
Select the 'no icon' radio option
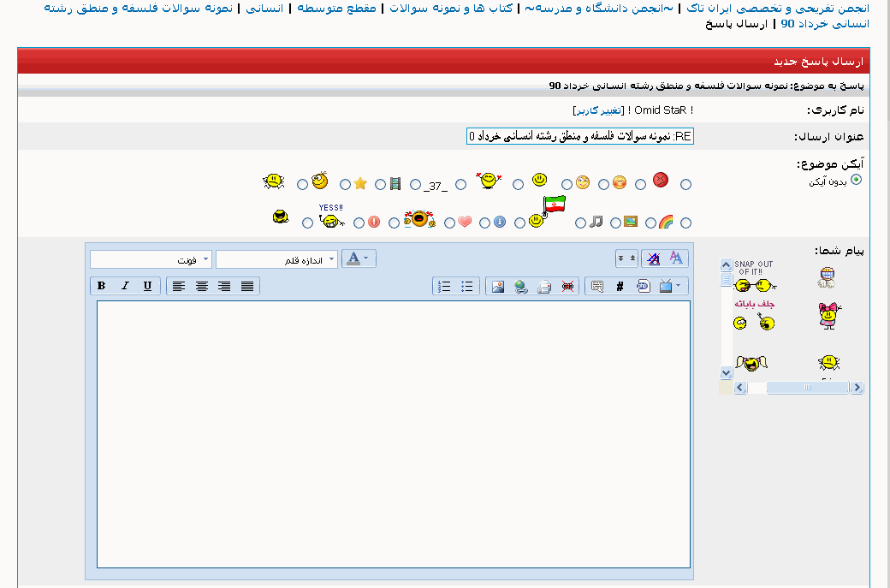coord(856,180)
